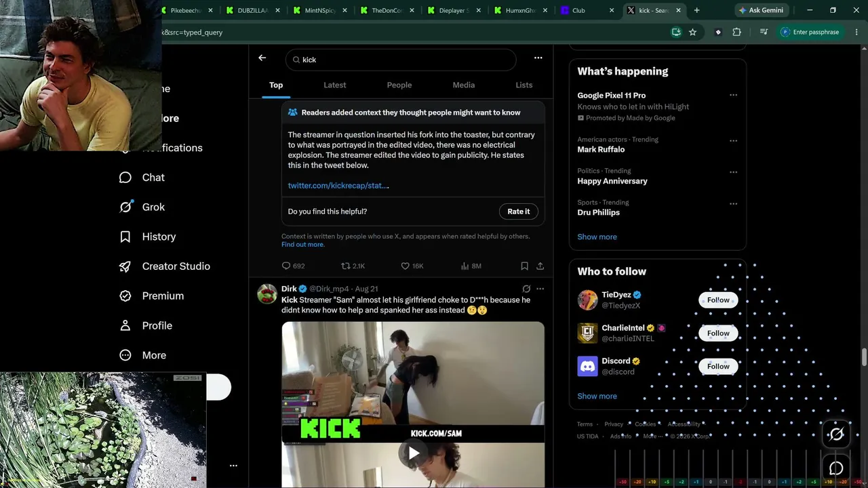The width and height of the screenshot is (868, 488).
Task: Open options for Dru Phillips trend
Action: 733,204
